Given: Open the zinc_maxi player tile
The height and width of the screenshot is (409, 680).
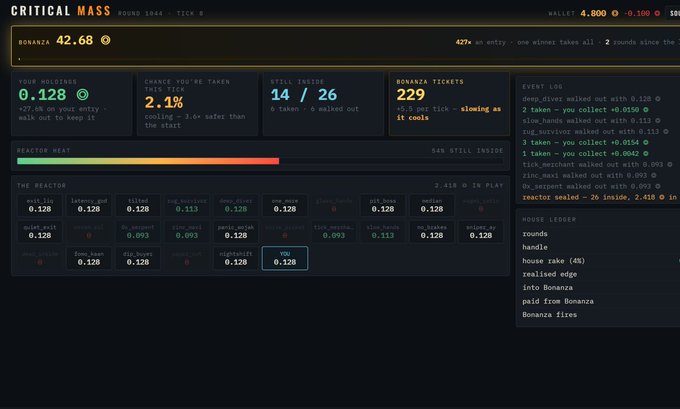Looking at the screenshot, I should (x=187, y=232).
